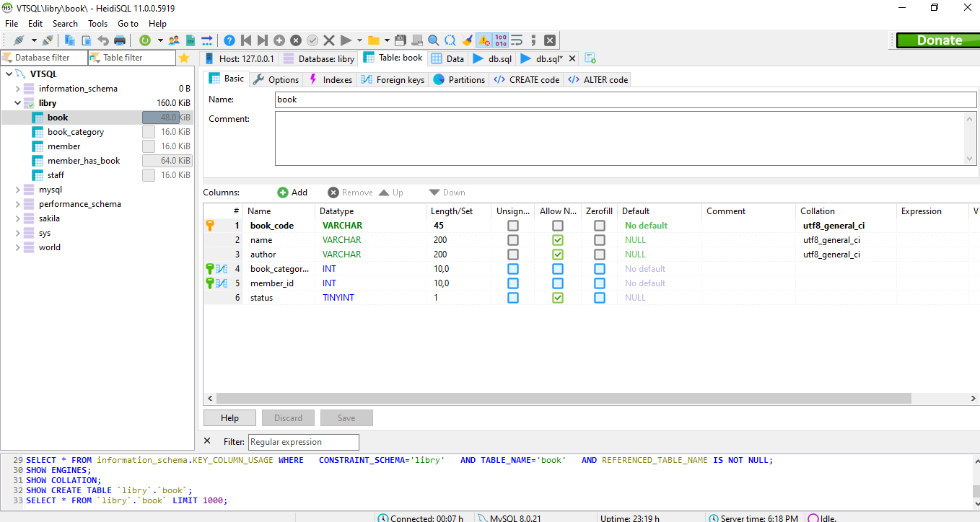
Task: Reformat SQL with the broom icon
Action: [467, 40]
